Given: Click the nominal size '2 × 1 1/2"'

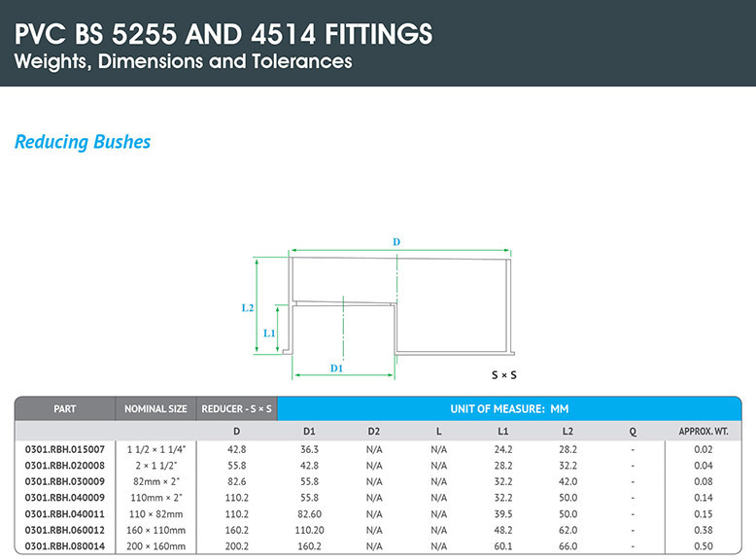Looking at the screenshot, I should click(x=155, y=466).
